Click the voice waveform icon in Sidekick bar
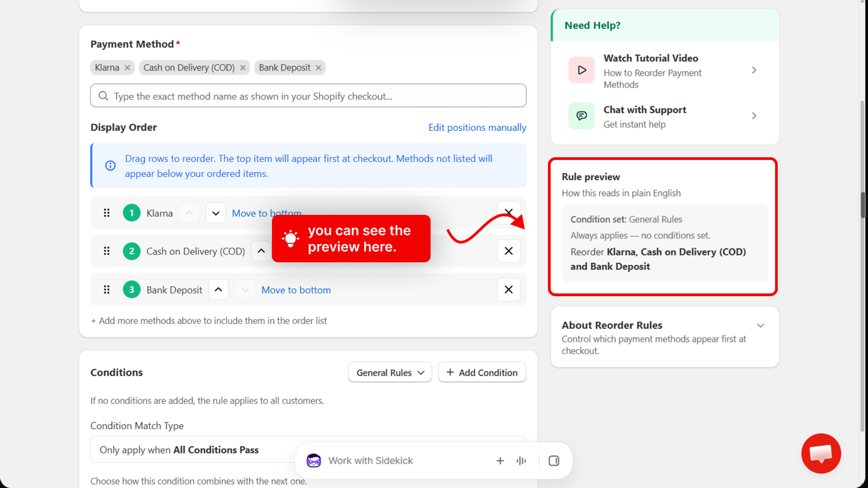 [521, 461]
